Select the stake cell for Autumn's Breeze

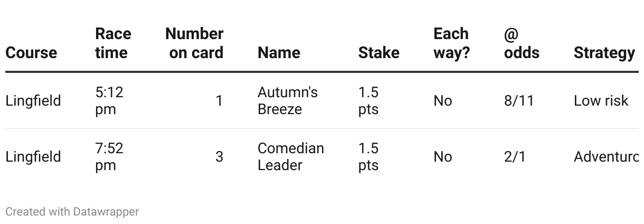coord(368,100)
